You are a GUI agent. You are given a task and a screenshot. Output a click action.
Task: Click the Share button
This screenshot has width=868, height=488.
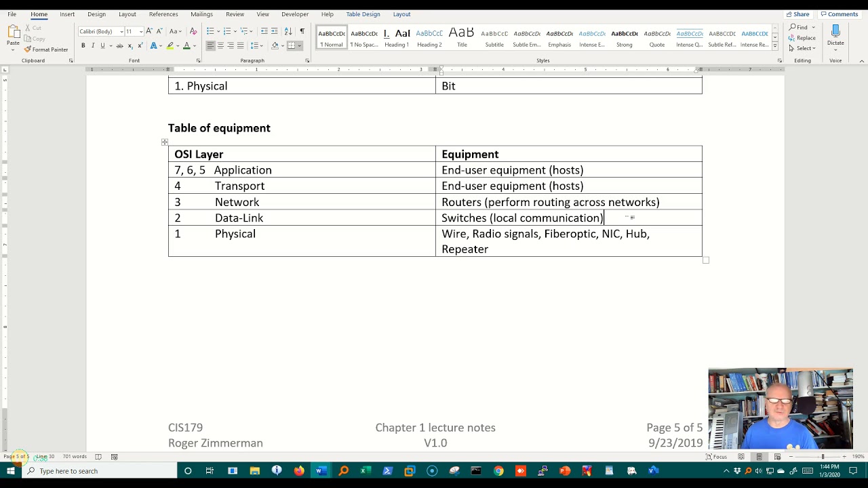(797, 14)
